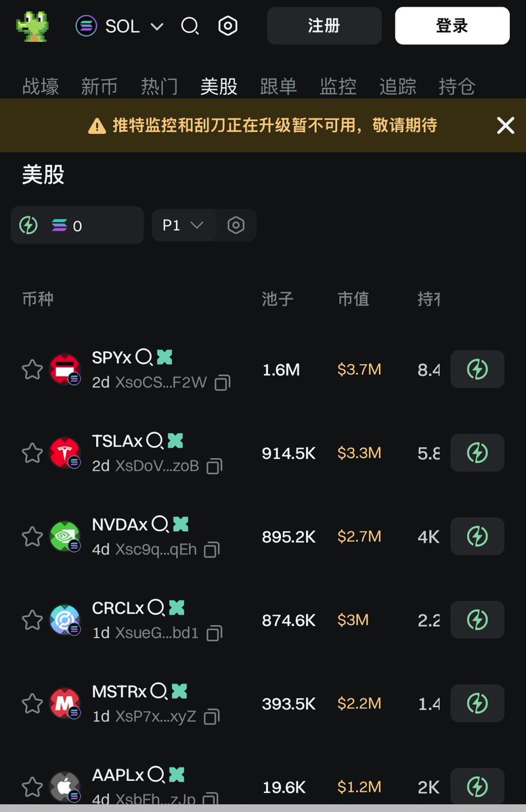Screen dimensions: 526x812
Task: Switch to the 跟单 tab
Action: pyautogui.click(x=279, y=86)
